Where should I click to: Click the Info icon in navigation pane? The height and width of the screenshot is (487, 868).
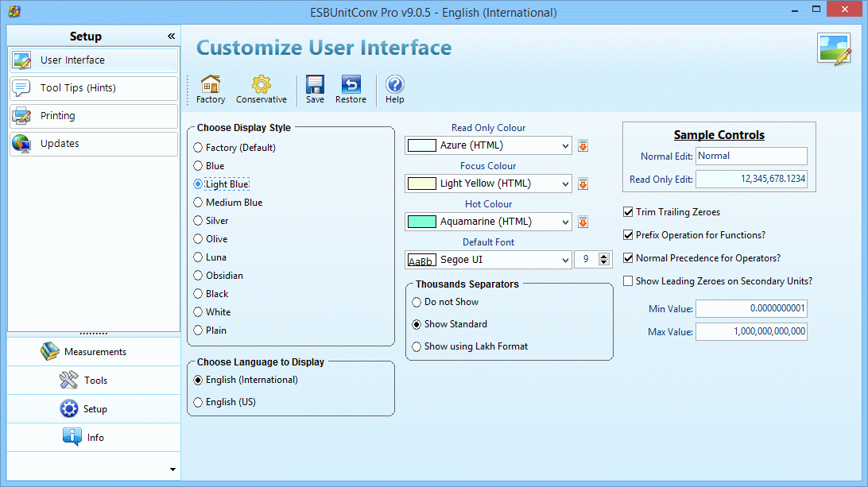(72, 437)
